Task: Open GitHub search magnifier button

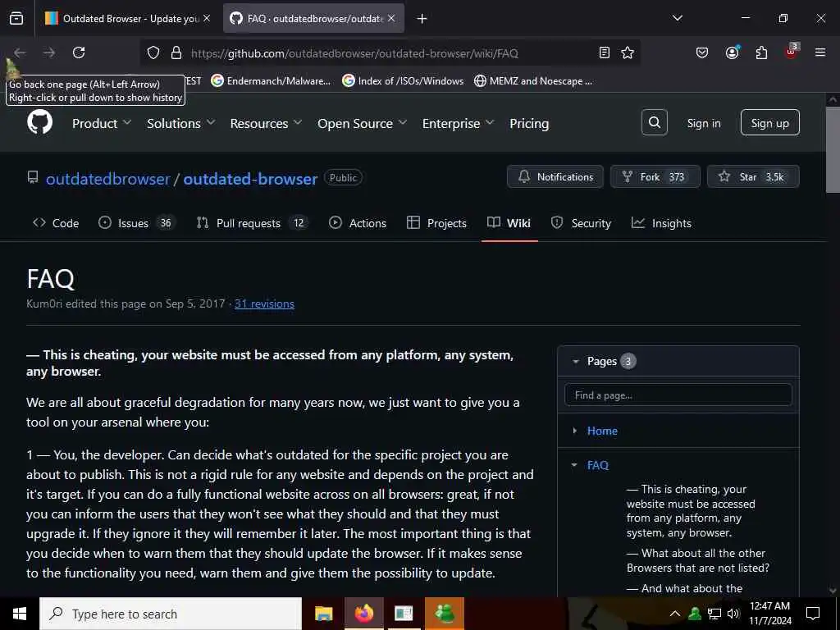Action: (x=654, y=123)
